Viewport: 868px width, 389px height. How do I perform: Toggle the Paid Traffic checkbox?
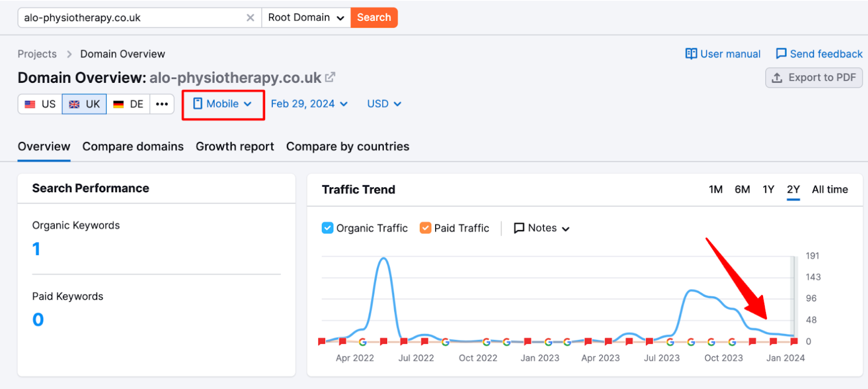tap(425, 228)
